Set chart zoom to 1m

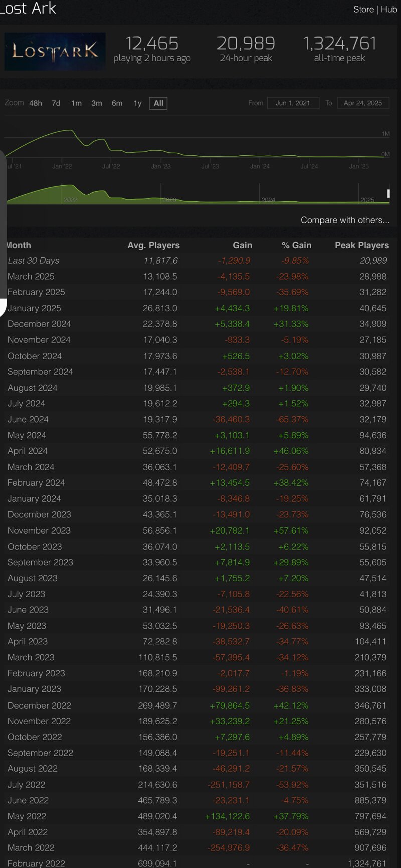pos(76,103)
